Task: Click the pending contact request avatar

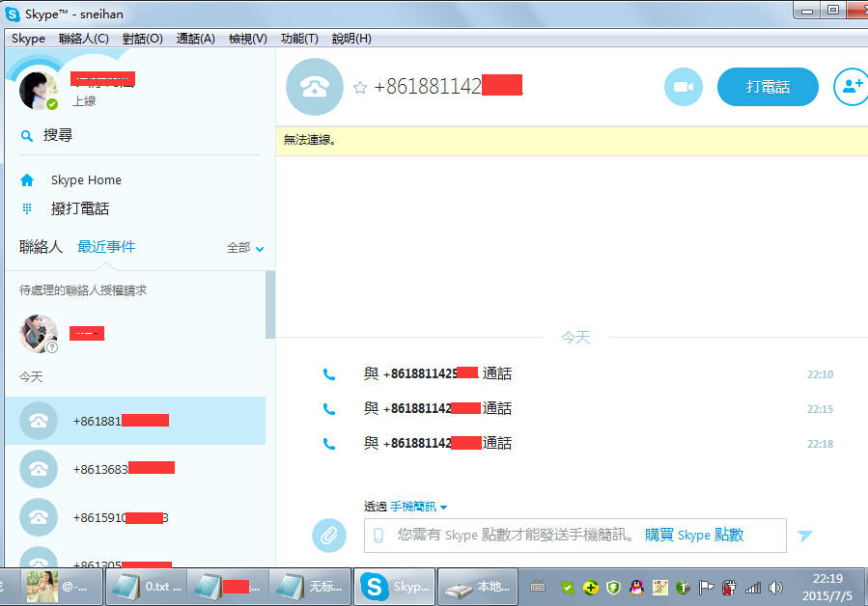Action: (39, 334)
